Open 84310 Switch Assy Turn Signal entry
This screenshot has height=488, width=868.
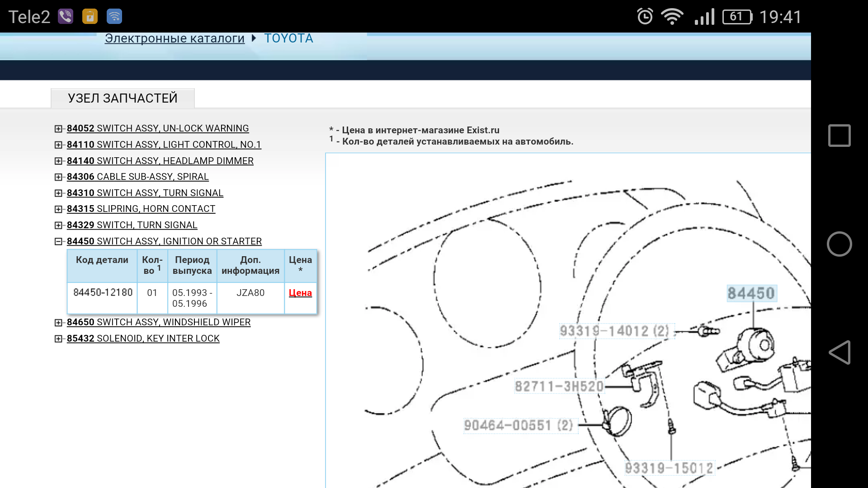(145, 193)
